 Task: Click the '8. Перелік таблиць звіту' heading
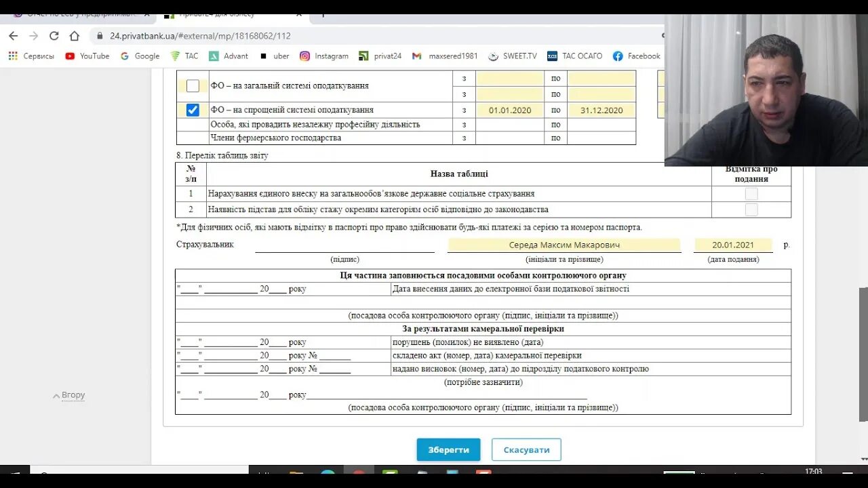pyautogui.click(x=222, y=155)
